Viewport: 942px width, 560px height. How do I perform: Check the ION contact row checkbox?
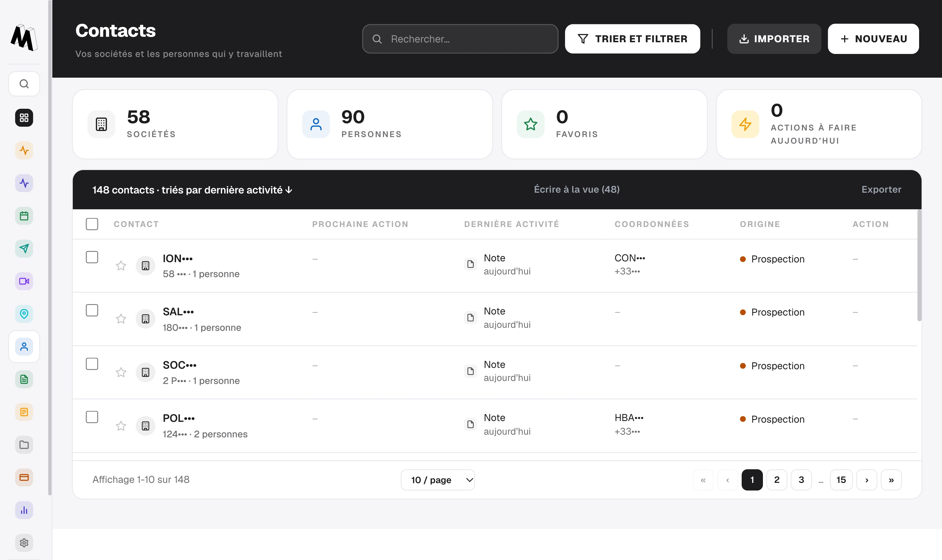92,257
